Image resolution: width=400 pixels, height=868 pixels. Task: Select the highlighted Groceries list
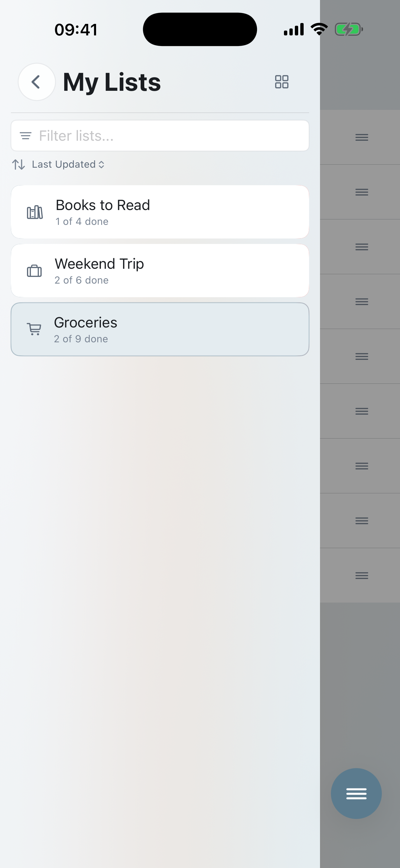(x=160, y=329)
